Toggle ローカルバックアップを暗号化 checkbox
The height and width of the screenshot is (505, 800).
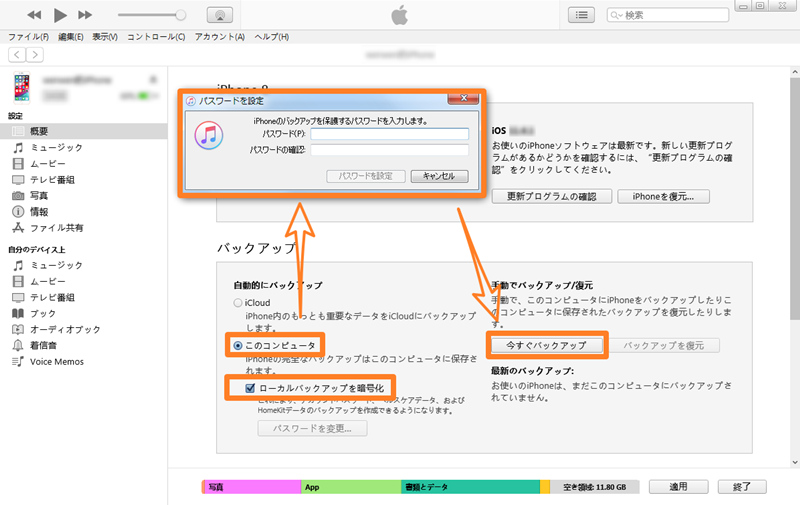point(250,388)
